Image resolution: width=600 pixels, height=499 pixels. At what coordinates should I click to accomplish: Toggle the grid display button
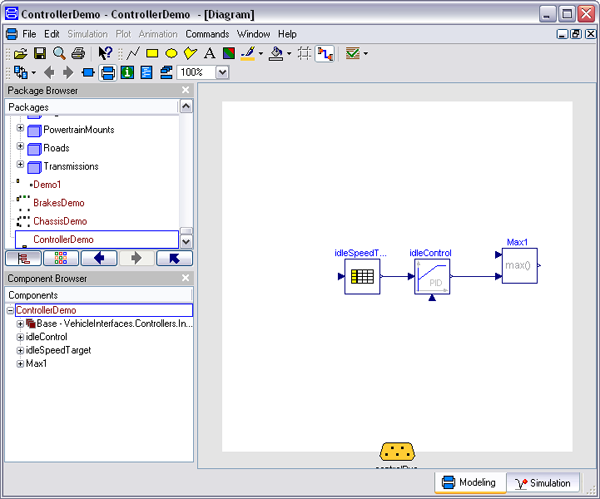pyautogui.click(x=304, y=53)
